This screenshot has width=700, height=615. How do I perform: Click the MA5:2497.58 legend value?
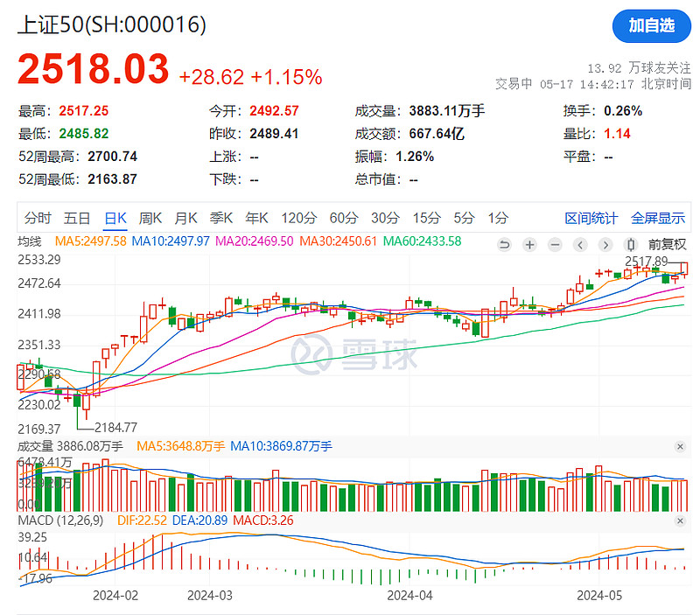(91, 241)
